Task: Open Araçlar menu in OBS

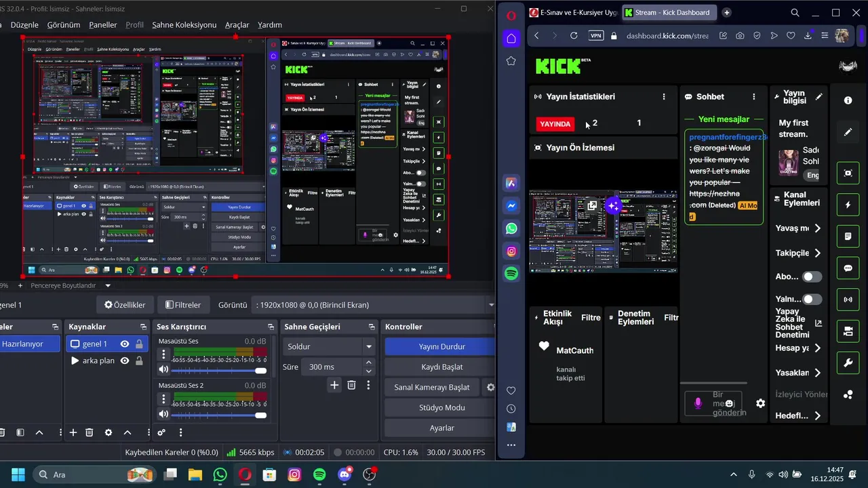Action: 237,25
